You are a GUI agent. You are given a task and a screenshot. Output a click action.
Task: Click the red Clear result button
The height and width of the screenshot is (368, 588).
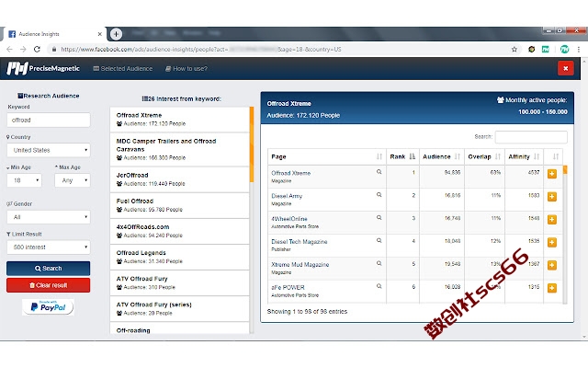49,285
